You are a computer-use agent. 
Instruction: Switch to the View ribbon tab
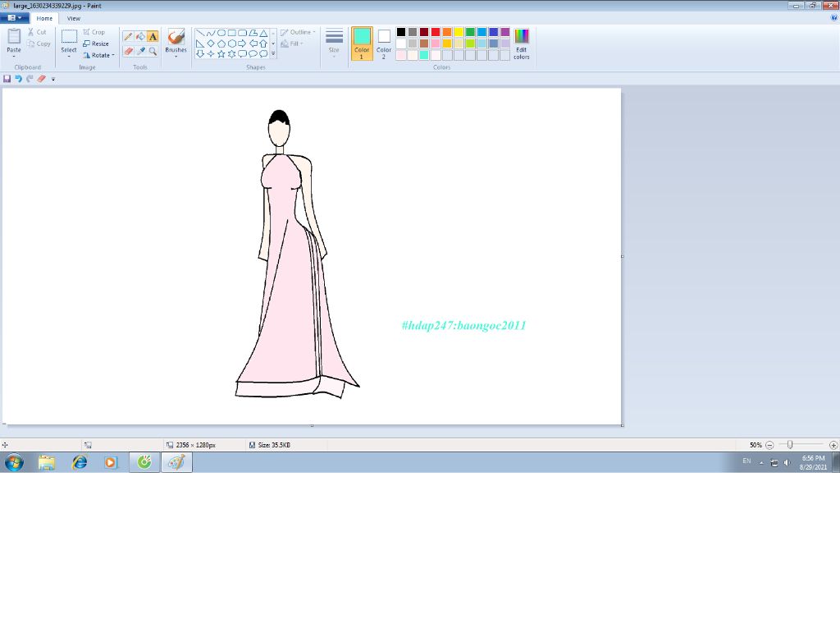pos(73,18)
